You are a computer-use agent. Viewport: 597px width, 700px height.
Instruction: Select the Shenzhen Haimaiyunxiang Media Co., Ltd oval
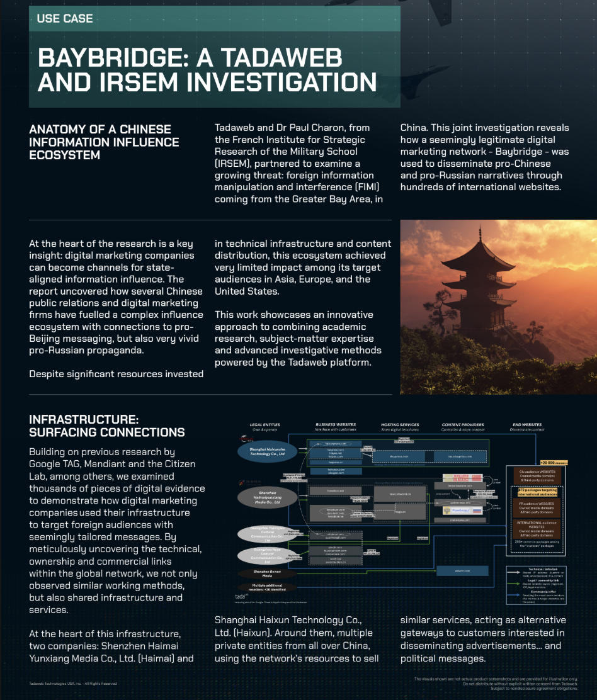pos(267,497)
